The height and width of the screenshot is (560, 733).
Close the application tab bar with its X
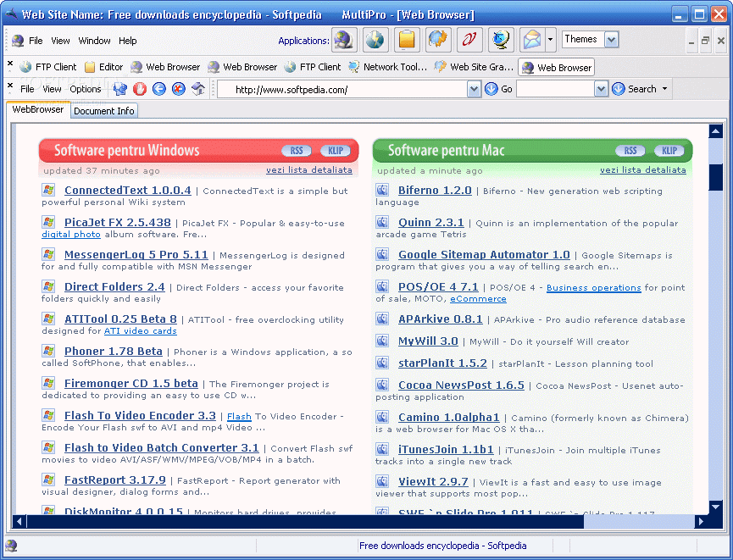pyautogui.click(x=10, y=63)
